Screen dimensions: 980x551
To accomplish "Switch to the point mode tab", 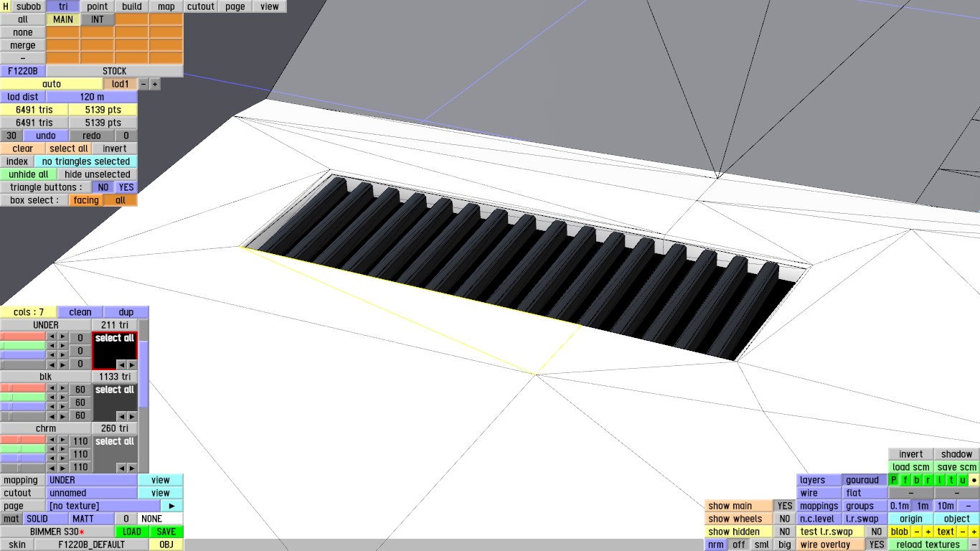I will pyautogui.click(x=98, y=6).
